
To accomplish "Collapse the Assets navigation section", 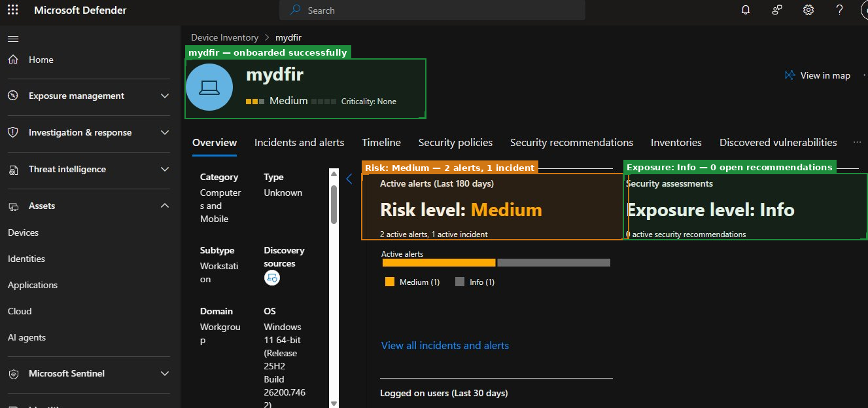I will tap(165, 206).
